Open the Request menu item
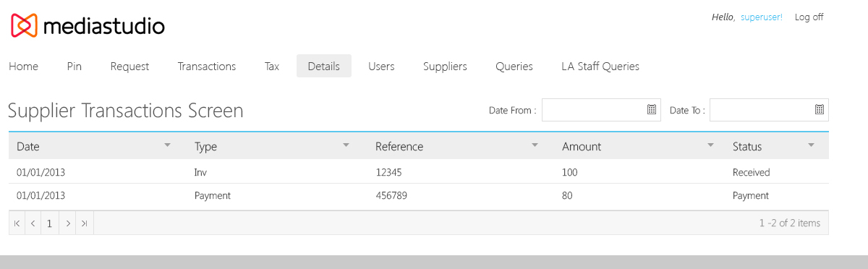The height and width of the screenshot is (269, 868). 129,66
